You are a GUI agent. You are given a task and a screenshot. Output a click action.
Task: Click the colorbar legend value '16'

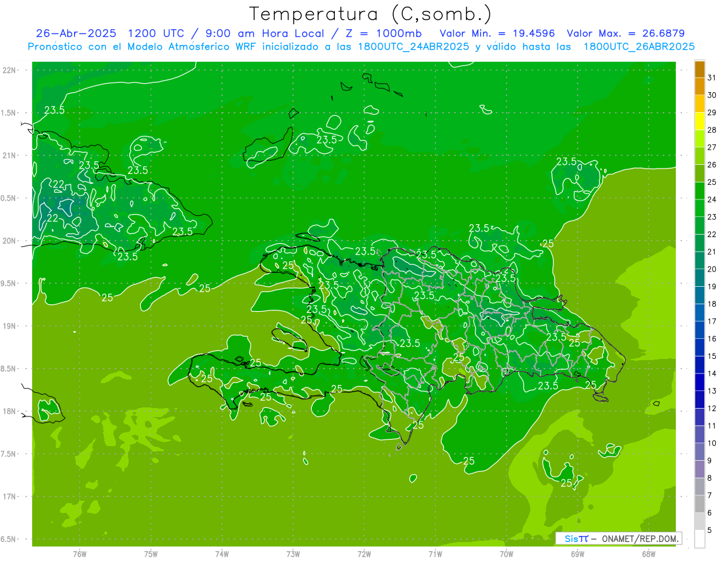(712, 339)
